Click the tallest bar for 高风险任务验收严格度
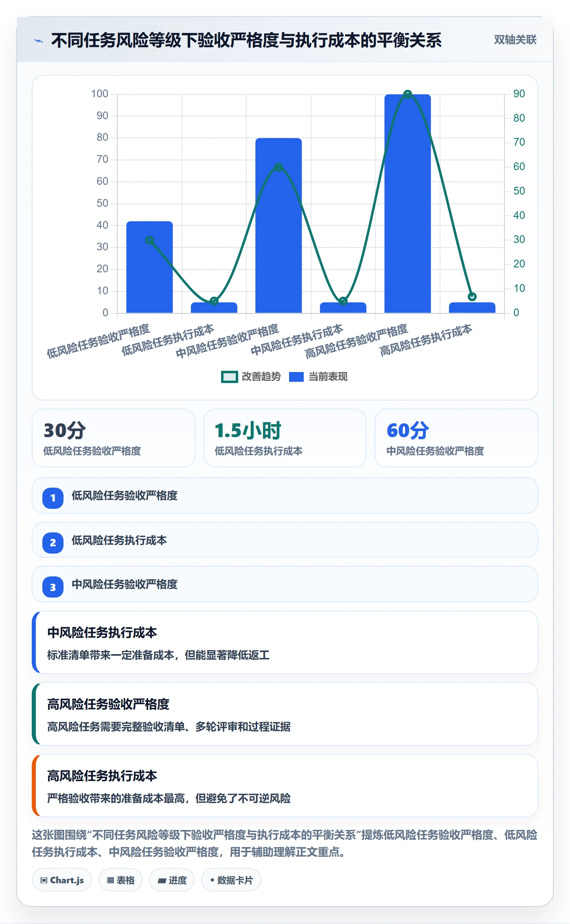The width and height of the screenshot is (570, 924). point(408,204)
